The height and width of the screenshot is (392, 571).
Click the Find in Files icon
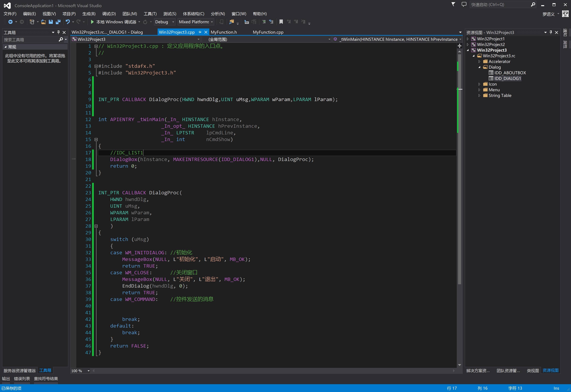click(x=231, y=22)
